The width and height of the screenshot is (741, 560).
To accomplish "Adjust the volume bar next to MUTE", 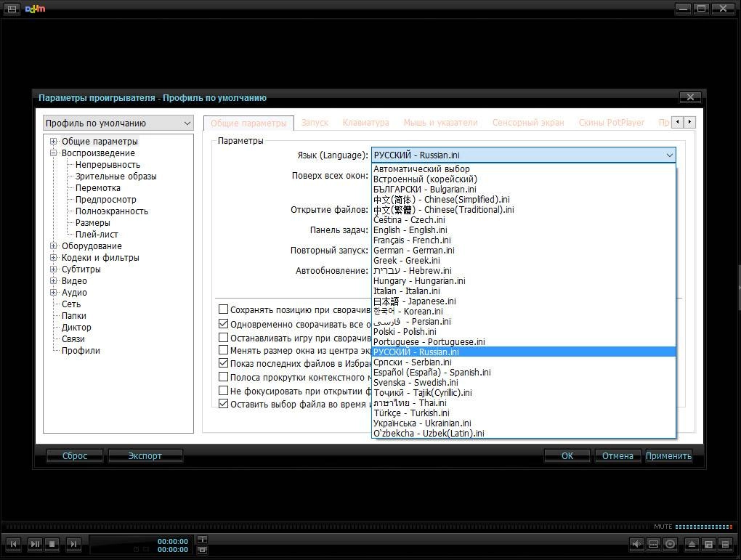I will click(x=704, y=527).
